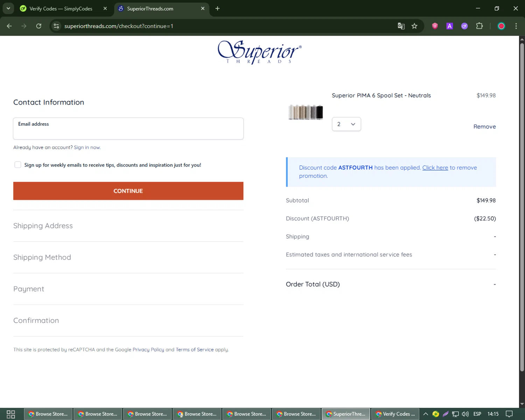Open the browser profile avatar
This screenshot has height=420, width=525.
(501, 26)
